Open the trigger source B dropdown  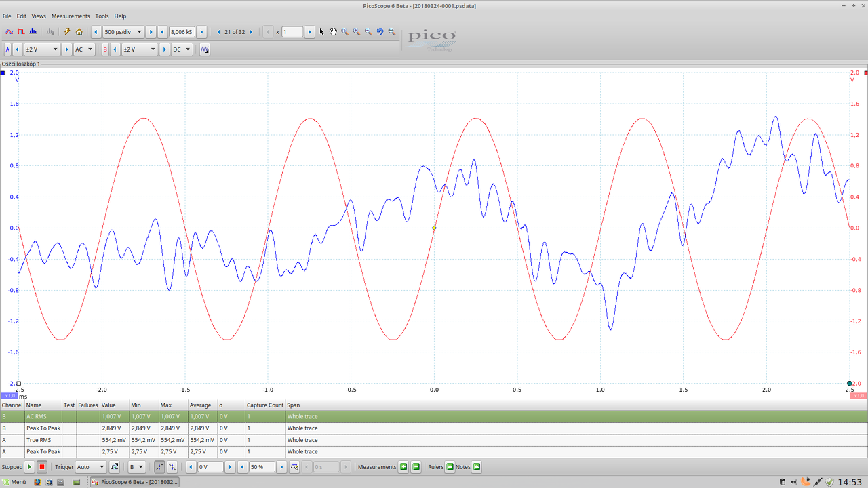pyautogui.click(x=137, y=467)
